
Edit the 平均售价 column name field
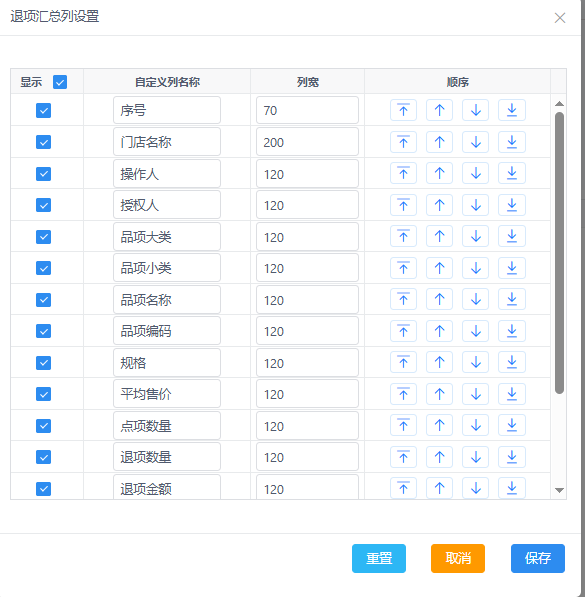(167, 394)
